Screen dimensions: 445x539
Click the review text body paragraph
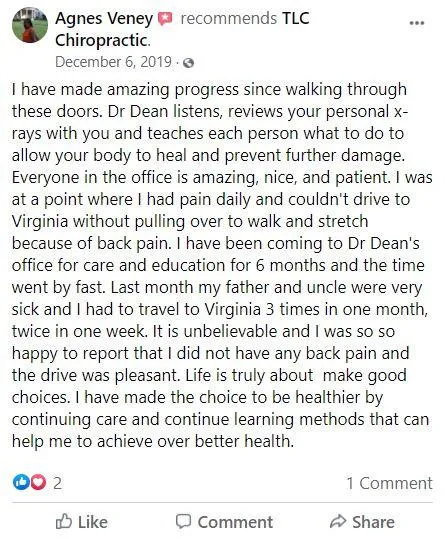point(222,265)
